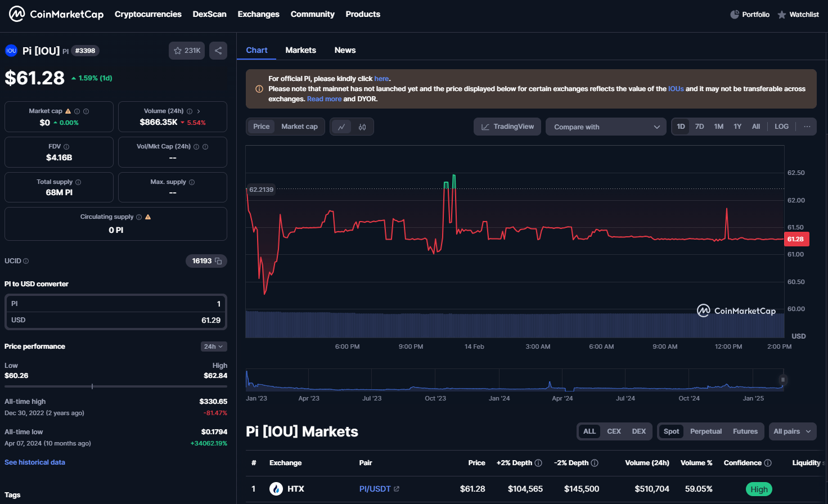828x504 pixels.
Task: Click the UCID info icon
Action: coord(26,261)
